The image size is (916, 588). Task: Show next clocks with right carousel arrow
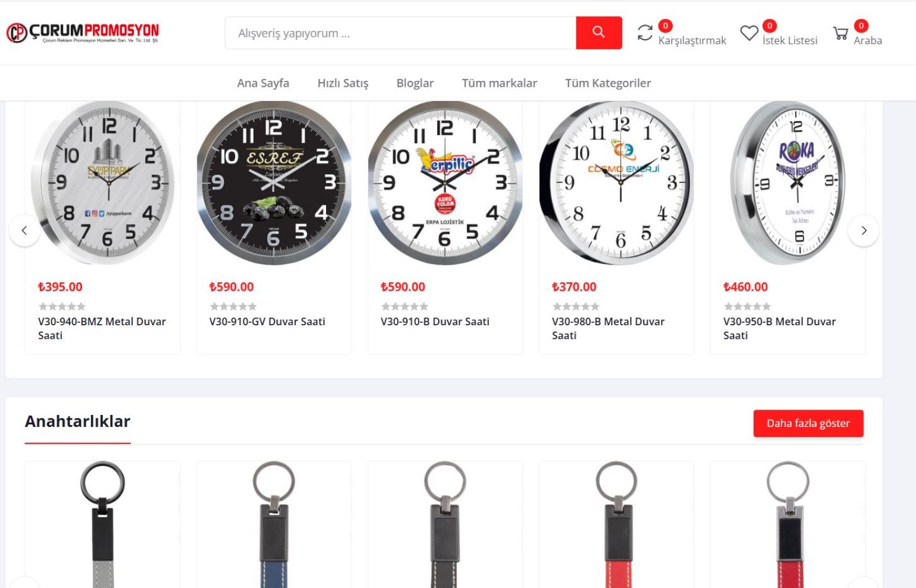click(864, 230)
